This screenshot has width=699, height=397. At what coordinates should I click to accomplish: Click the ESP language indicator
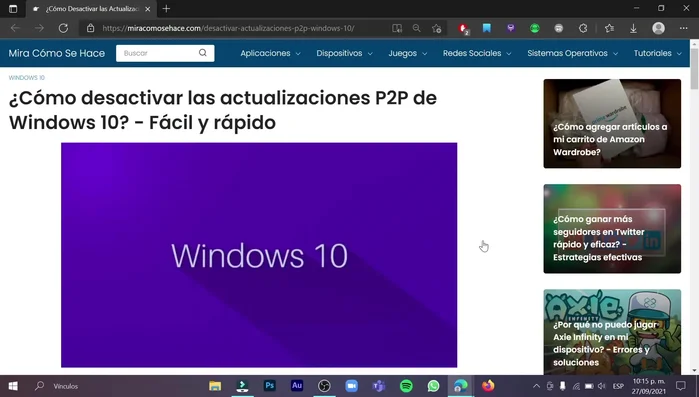click(x=618, y=386)
